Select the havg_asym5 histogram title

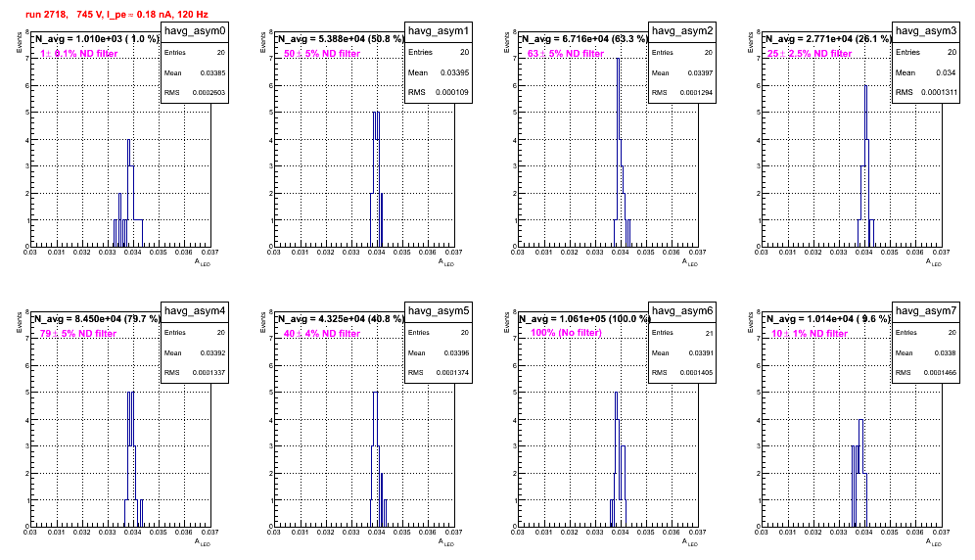click(439, 310)
